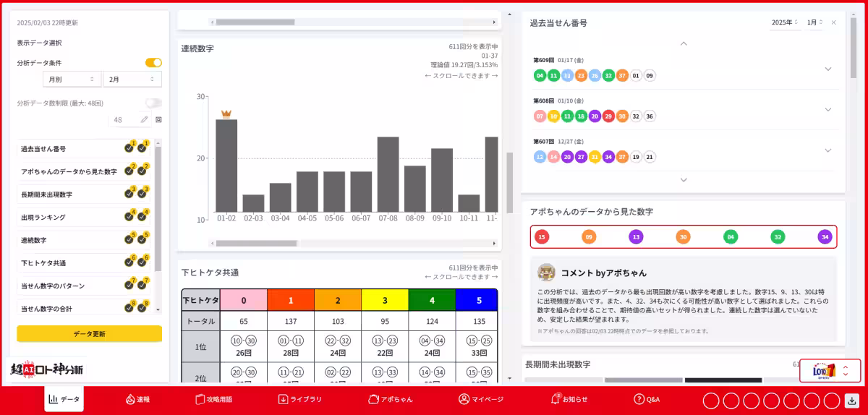Open the 月別 dropdown
Viewport: 868px width, 415px height.
point(72,79)
